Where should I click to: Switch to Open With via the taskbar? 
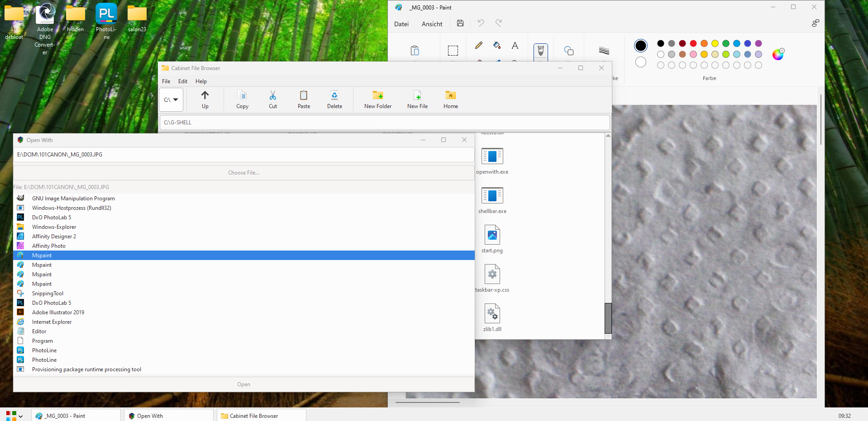[x=169, y=416]
